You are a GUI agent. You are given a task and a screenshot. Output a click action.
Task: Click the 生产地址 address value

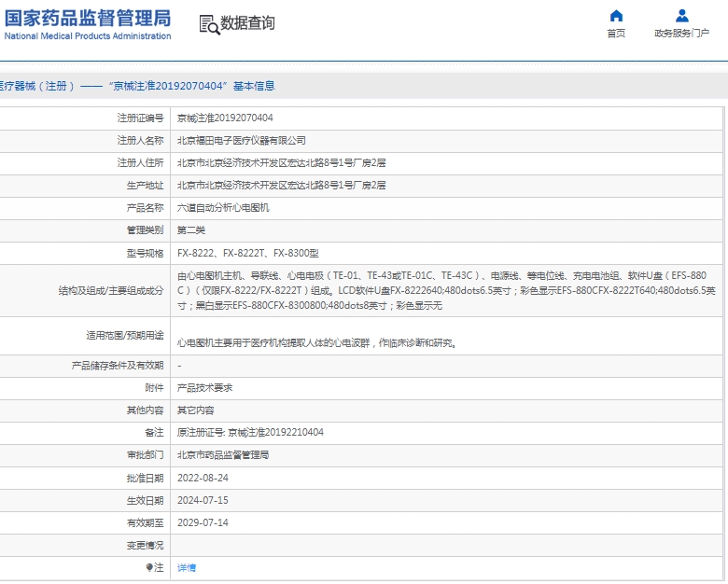(x=281, y=186)
